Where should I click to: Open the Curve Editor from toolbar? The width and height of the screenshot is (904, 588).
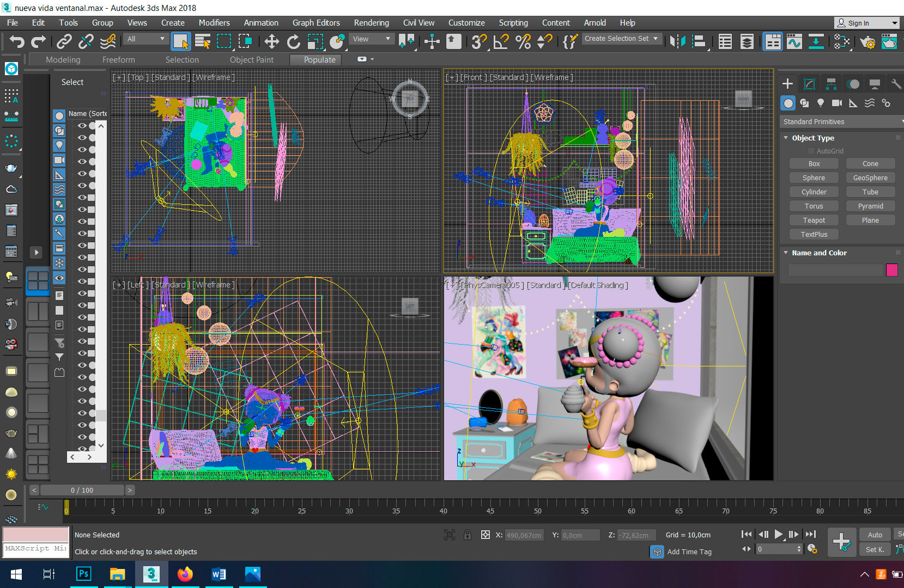coord(794,41)
